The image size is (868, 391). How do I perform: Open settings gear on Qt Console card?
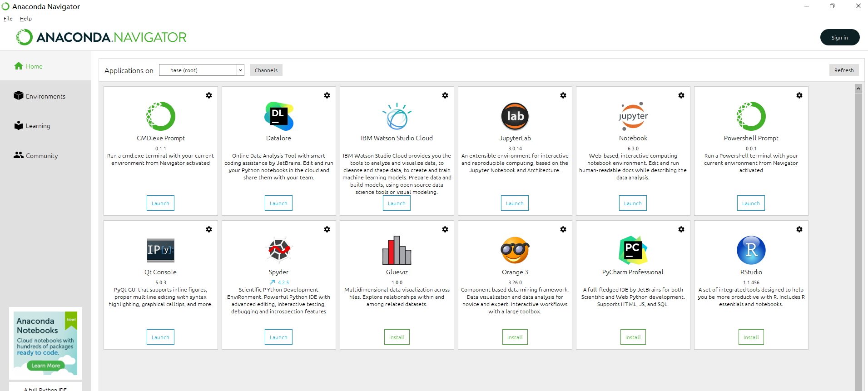pos(209,229)
